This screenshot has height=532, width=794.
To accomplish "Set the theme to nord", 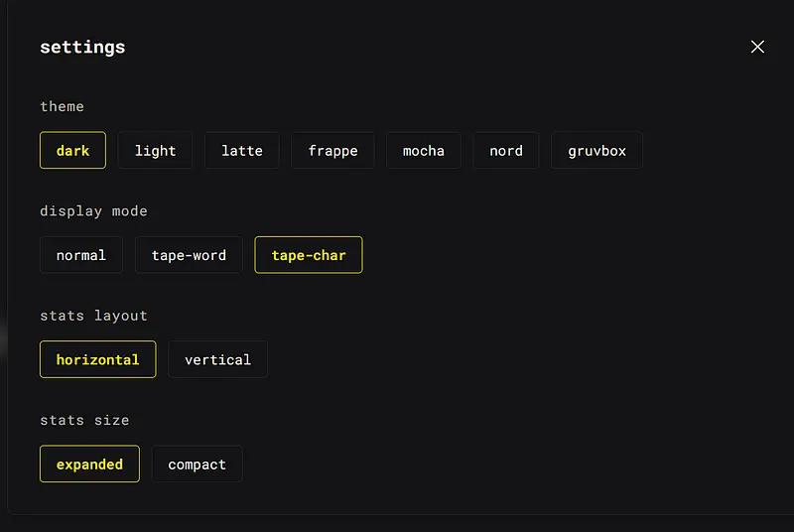I will click(x=506, y=151).
